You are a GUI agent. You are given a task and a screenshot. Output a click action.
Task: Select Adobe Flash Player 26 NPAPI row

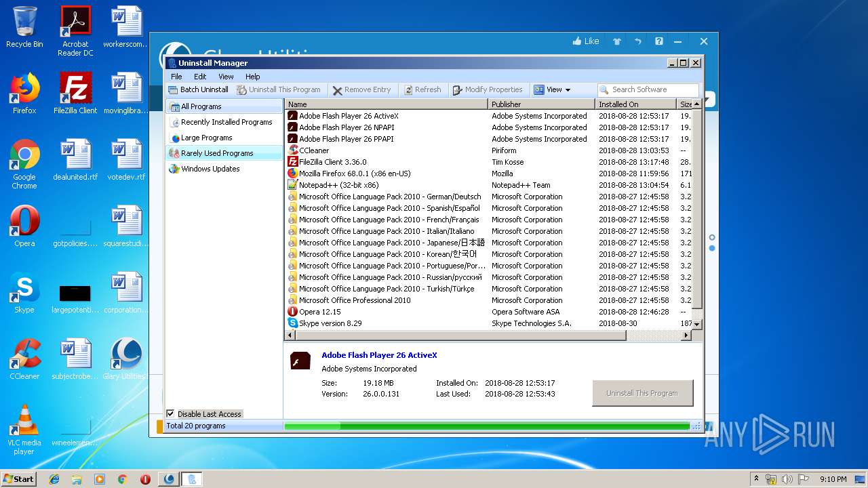(488, 127)
